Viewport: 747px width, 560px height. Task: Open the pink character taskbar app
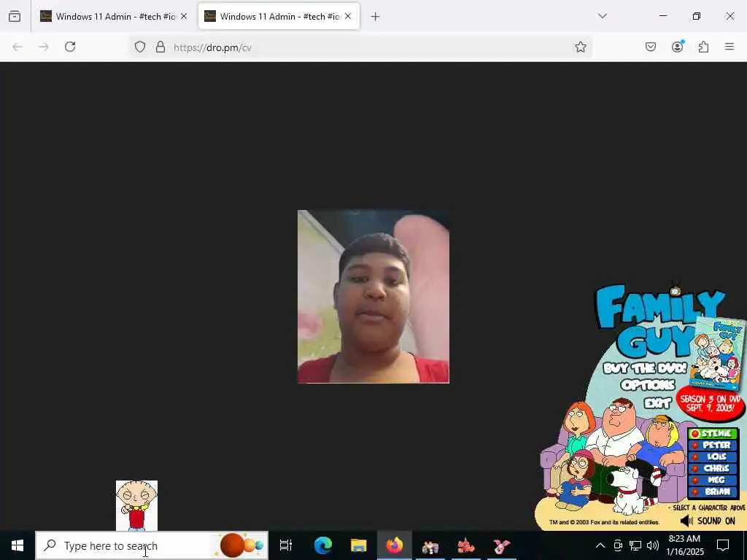click(x=502, y=546)
